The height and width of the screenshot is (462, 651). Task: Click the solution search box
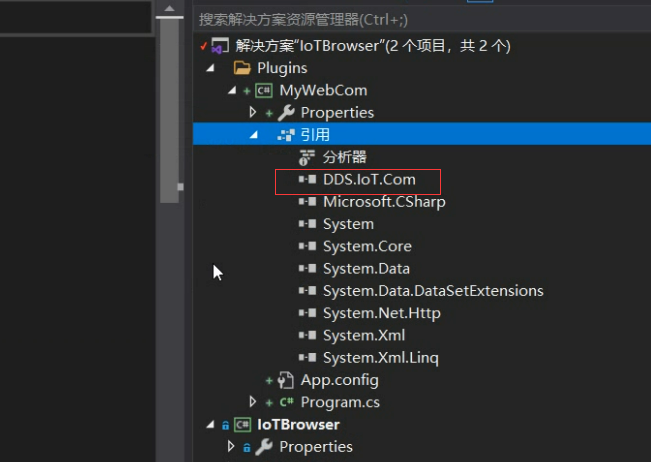422,20
